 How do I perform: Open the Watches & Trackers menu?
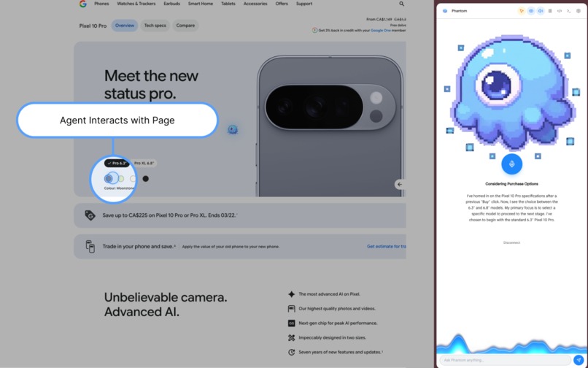click(x=136, y=4)
